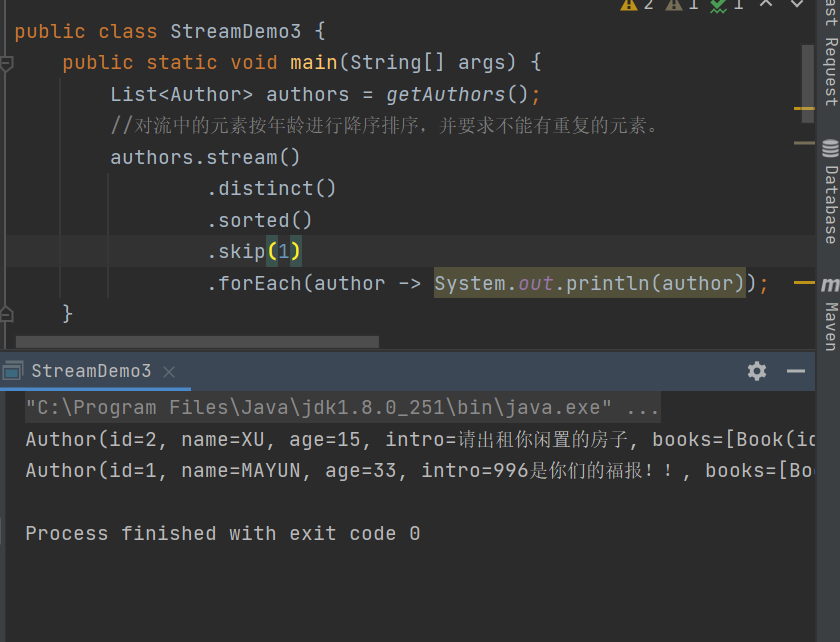Screen dimensions: 840x642
Task: Click the Database cylinder icon
Action: click(x=830, y=148)
